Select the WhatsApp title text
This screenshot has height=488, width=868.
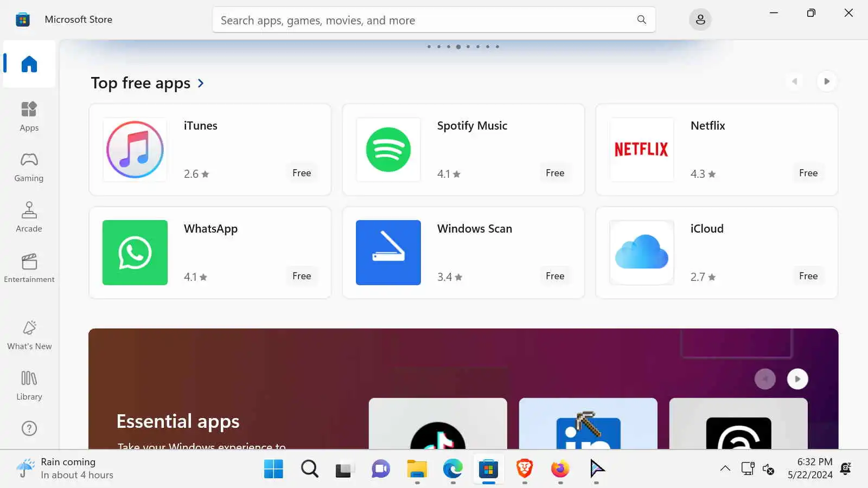(211, 229)
